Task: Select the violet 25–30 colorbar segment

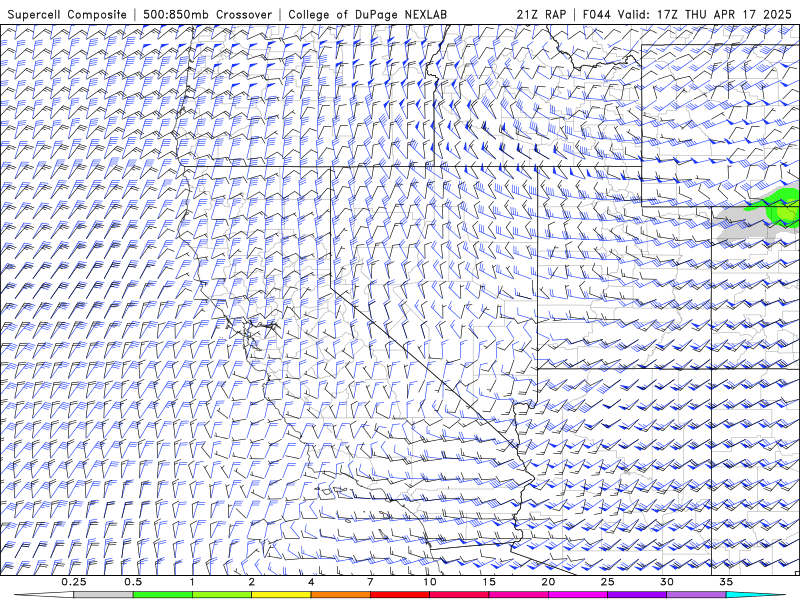Action: click(637, 595)
